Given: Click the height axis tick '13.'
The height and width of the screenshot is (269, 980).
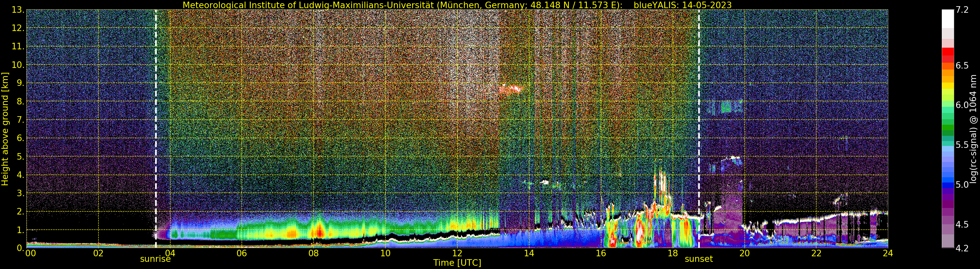Looking at the screenshot, I should click(x=18, y=10).
